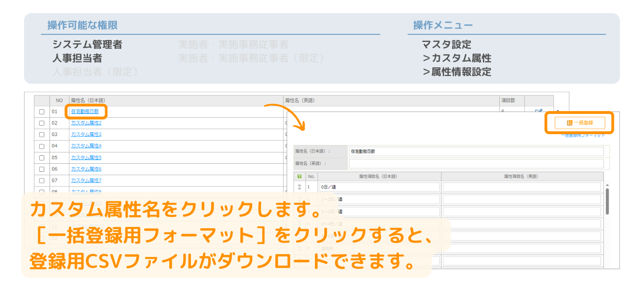
Task: Focus the empty 属性名（英語） input field
Action: click(476, 164)
